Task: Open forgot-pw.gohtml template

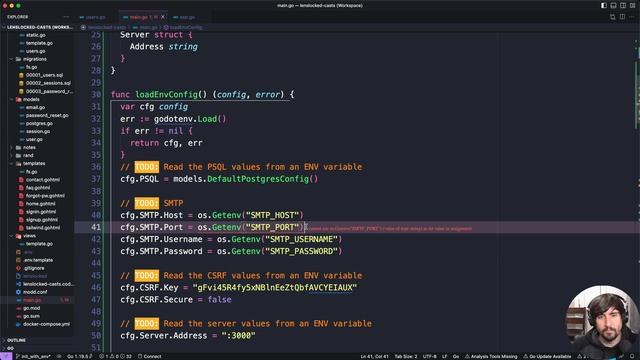Action: click(45, 196)
